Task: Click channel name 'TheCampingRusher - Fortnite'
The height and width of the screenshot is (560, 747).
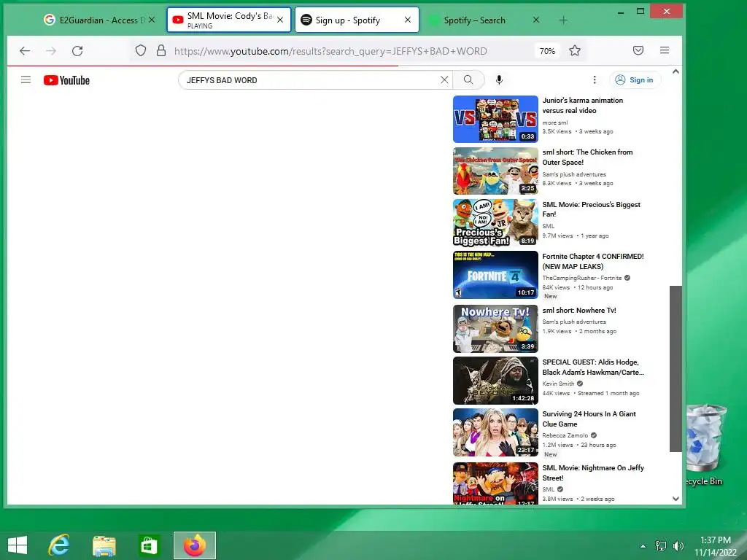Action: point(581,278)
